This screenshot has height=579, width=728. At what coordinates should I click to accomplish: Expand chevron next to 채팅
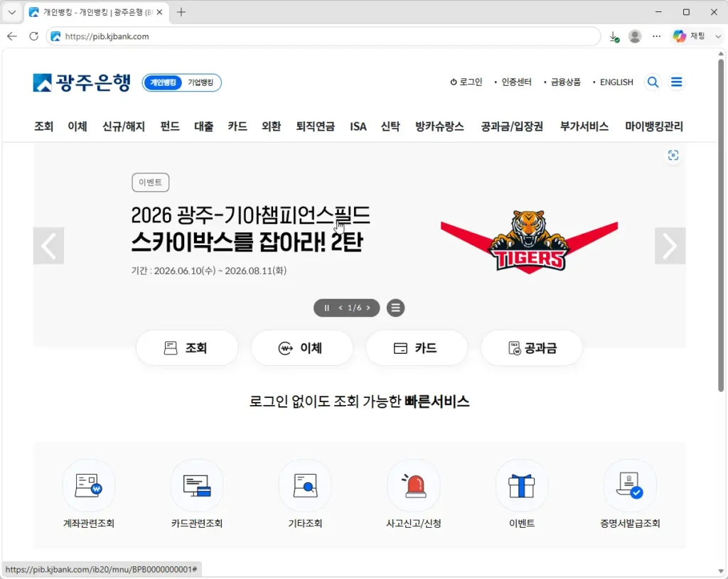[718, 36]
